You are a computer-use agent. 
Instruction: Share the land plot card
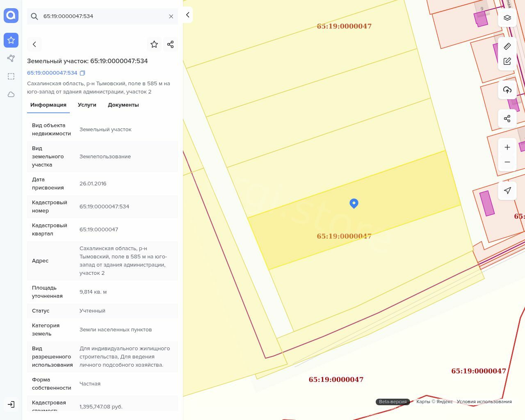pos(170,44)
